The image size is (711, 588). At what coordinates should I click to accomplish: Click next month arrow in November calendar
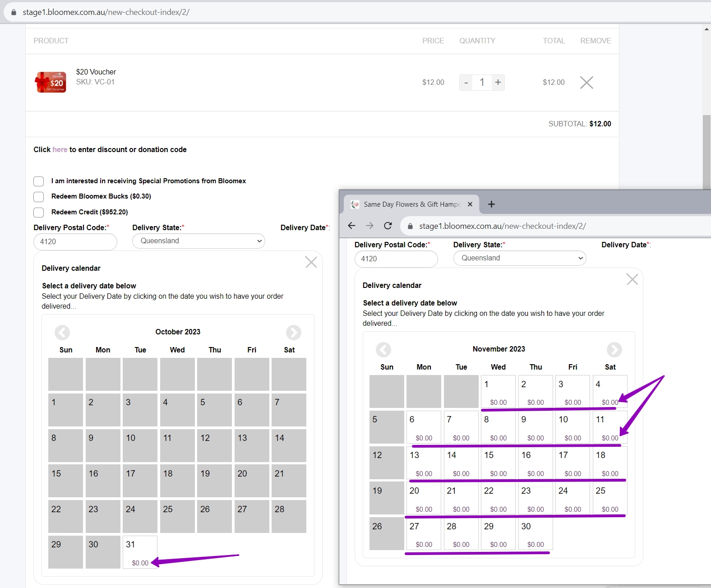(614, 350)
